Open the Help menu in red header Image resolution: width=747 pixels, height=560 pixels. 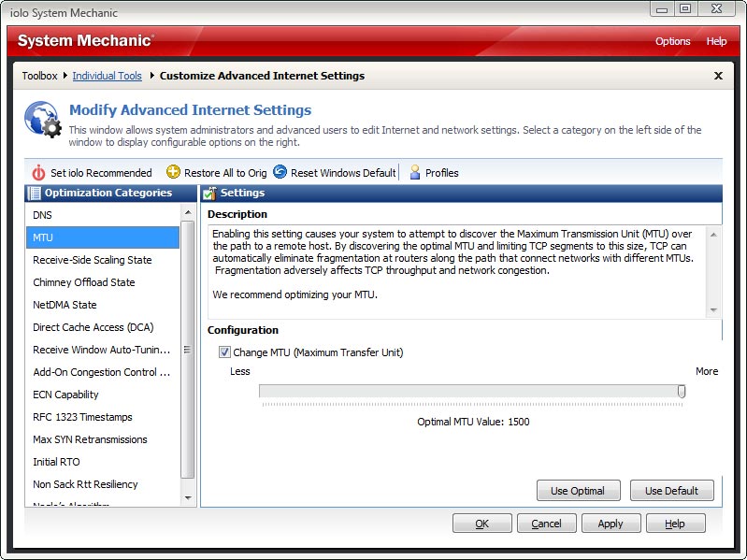click(716, 41)
